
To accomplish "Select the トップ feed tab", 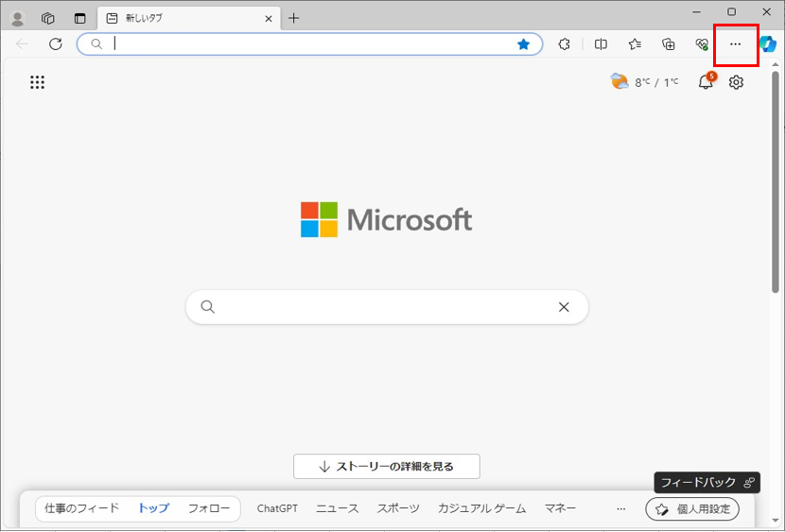I will click(x=154, y=508).
